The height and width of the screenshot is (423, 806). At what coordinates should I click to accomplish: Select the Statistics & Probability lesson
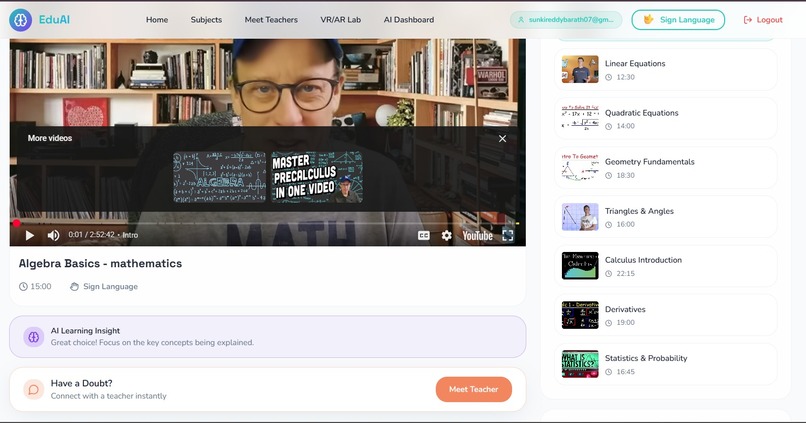point(666,364)
